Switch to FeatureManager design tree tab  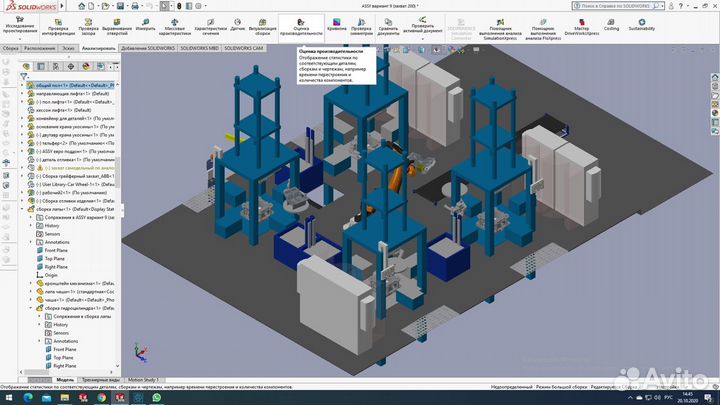(26, 67)
